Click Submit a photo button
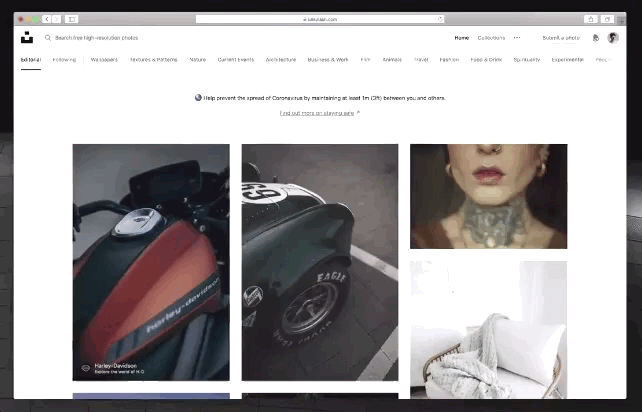 click(561, 38)
